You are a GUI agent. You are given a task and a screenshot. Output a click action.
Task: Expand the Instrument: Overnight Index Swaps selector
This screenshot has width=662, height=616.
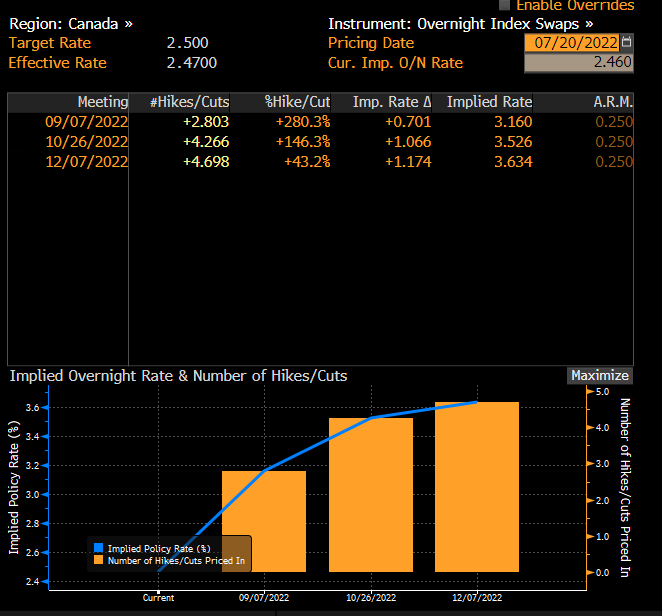tap(461, 24)
